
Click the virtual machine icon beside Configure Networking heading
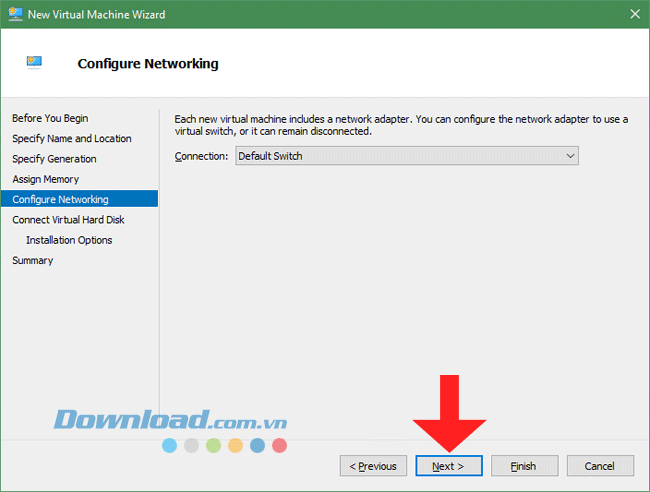[34, 62]
